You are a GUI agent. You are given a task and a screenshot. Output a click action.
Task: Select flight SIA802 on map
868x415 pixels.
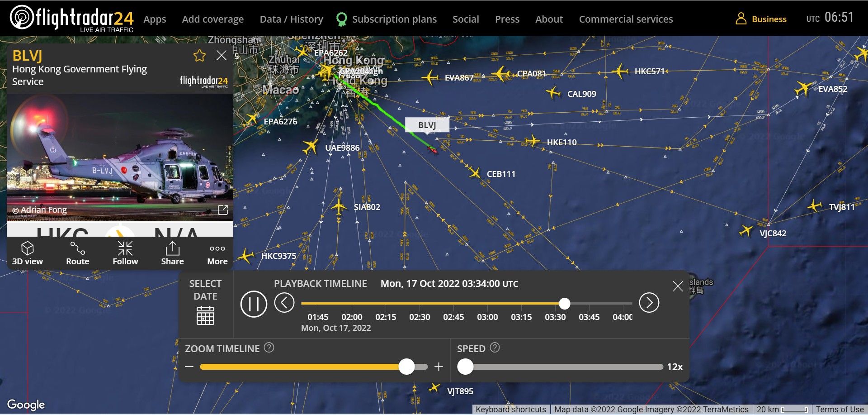[339, 207]
